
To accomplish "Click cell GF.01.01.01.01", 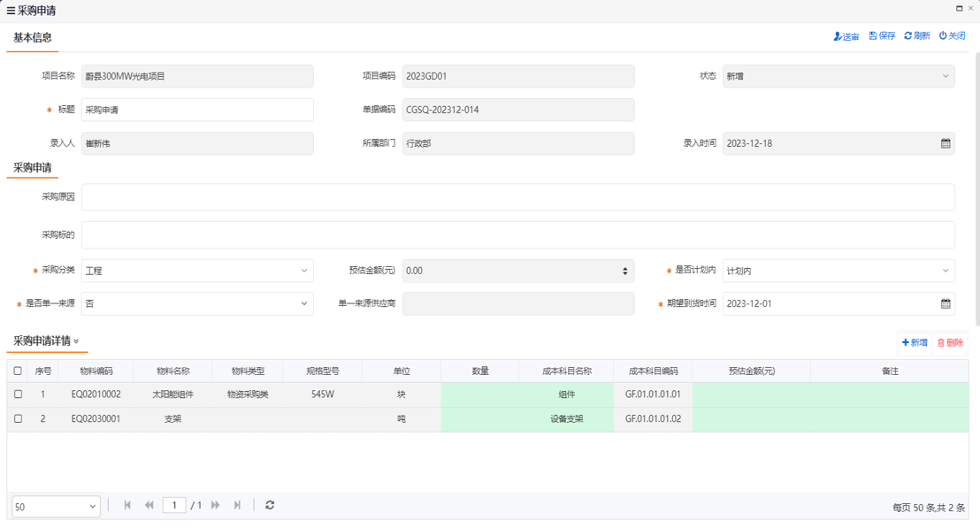I will coord(653,394).
